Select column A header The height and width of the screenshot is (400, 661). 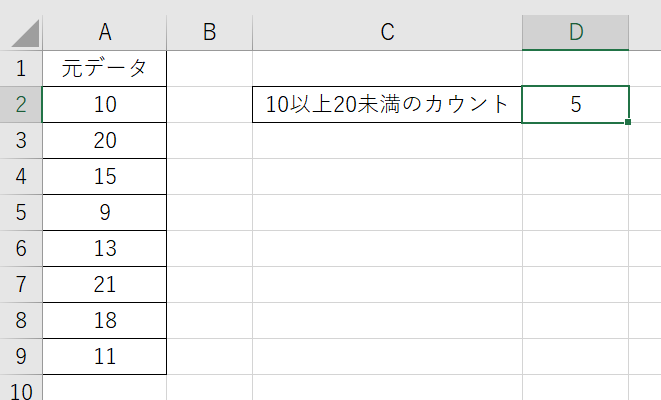[x=104, y=32]
